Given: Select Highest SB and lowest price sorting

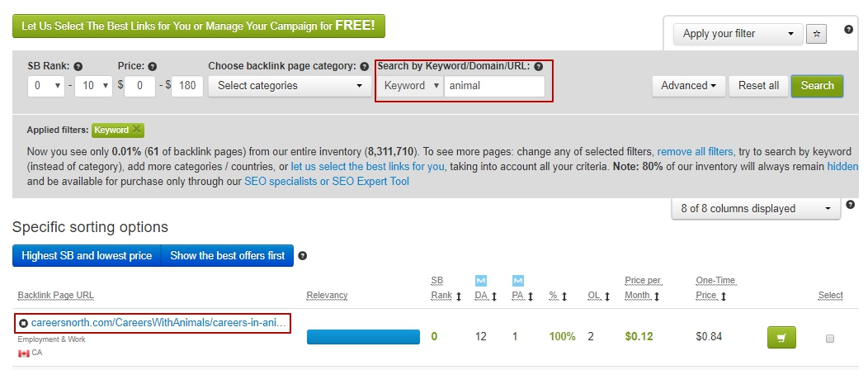Looking at the screenshot, I should (x=87, y=256).
